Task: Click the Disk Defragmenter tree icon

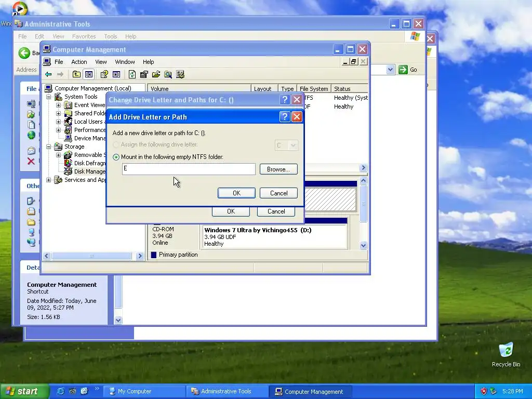Action: tap(68, 163)
